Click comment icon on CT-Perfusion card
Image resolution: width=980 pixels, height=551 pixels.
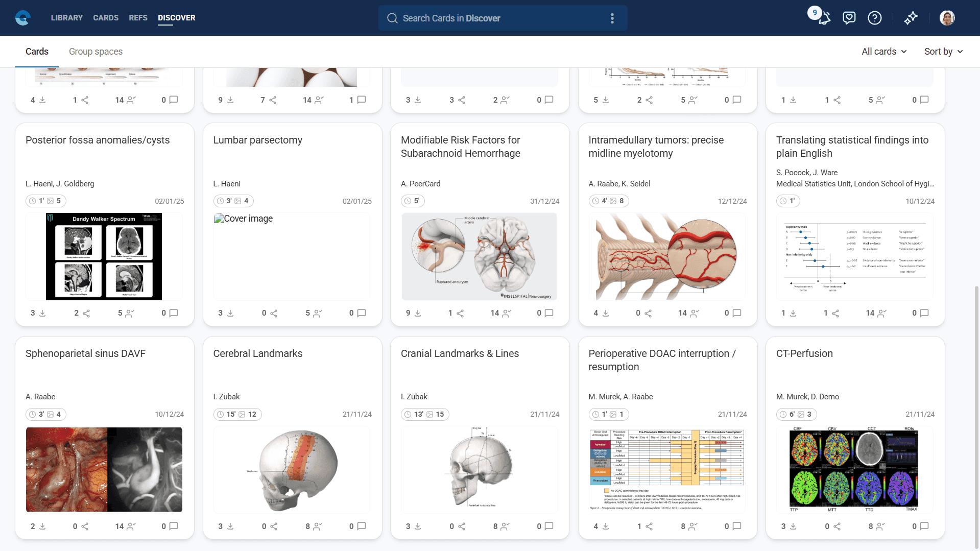924,526
